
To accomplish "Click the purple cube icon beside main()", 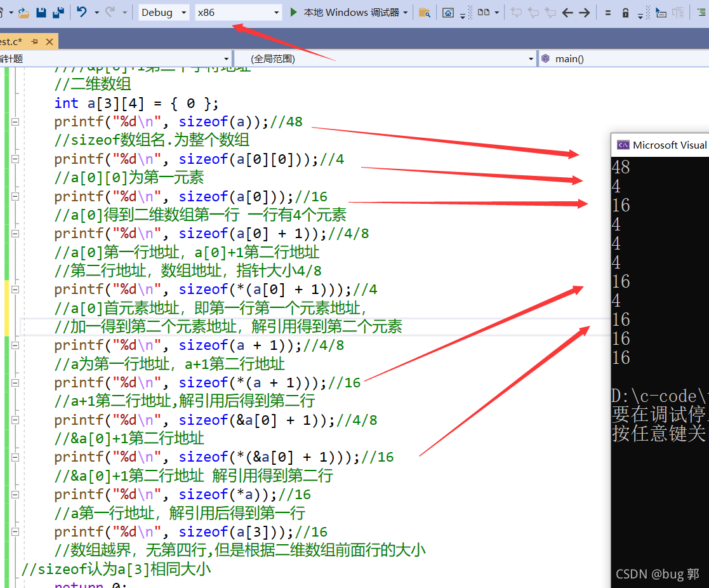I will click(546, 58).
